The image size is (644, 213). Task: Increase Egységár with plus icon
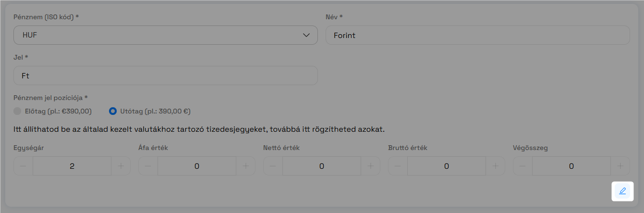tap(121, 166)
